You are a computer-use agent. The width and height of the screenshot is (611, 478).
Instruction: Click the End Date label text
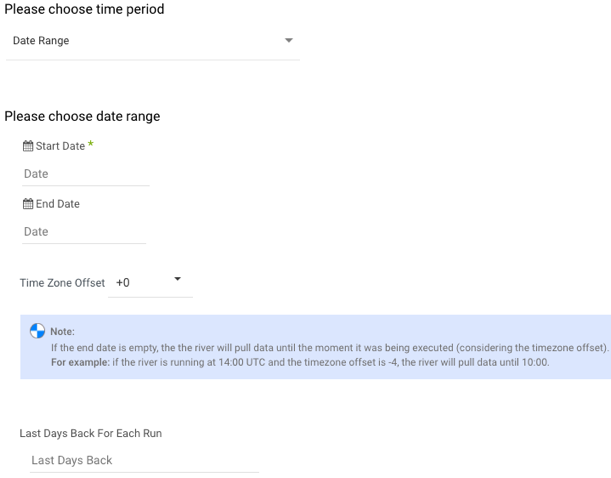click(57, 204)
